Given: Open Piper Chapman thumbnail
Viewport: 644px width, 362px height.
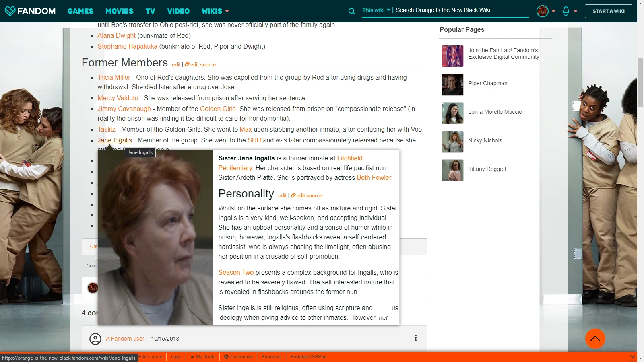Looking at the screenshot, I should pos(452,84).
